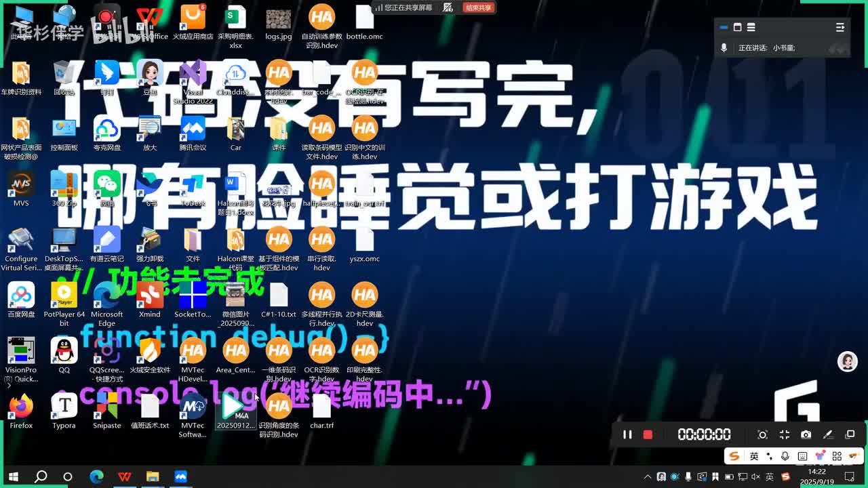Open the 采购明细表.xlsx file
This screenshot has width=868, height=488.
[x=235, y=27]
